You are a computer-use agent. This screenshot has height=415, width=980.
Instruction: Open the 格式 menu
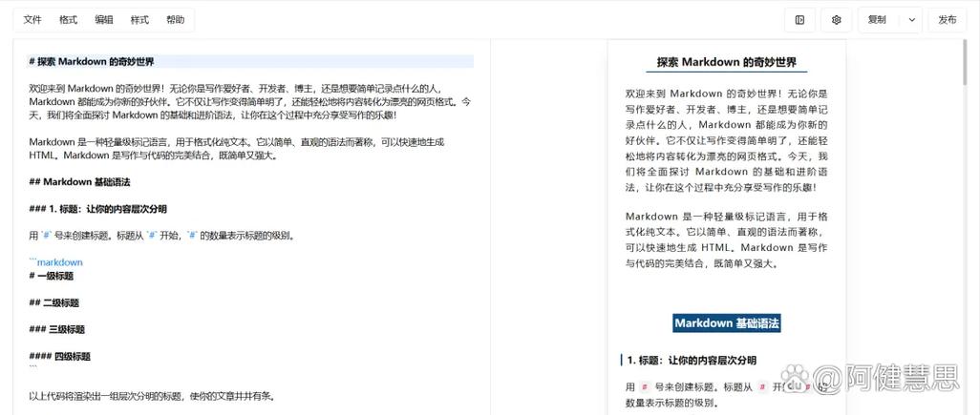coord(68,20)
